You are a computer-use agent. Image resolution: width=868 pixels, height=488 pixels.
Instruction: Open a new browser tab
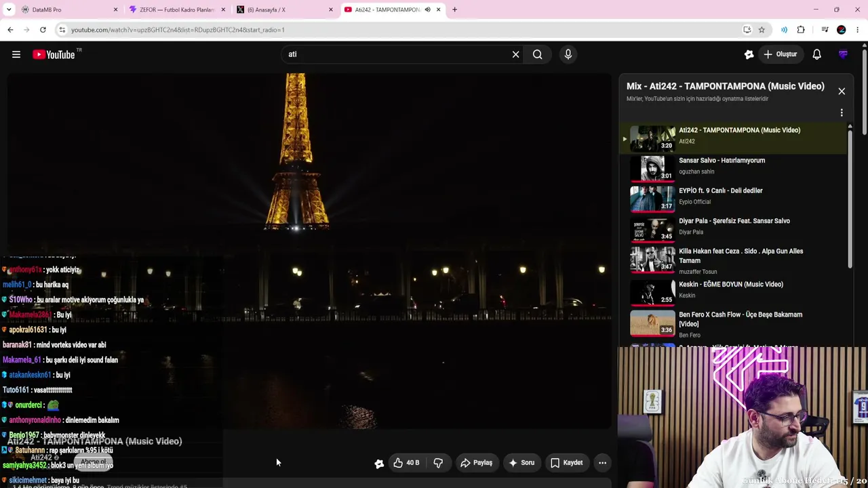click(454, 9)
